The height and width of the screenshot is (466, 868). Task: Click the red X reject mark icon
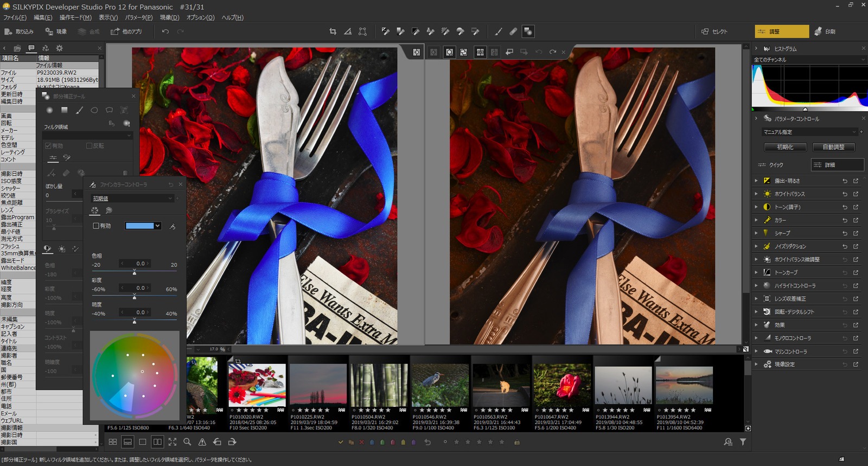(361, 442)
